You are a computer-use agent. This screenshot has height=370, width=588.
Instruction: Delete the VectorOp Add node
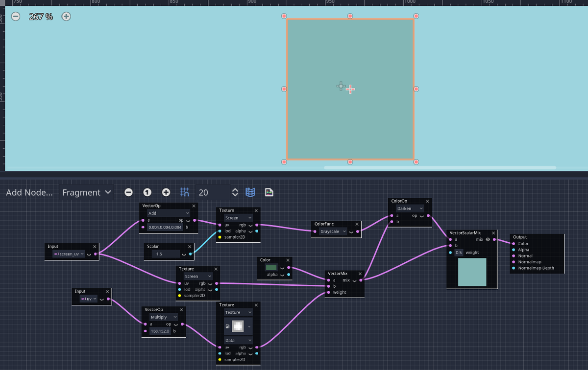pos(194,206)
